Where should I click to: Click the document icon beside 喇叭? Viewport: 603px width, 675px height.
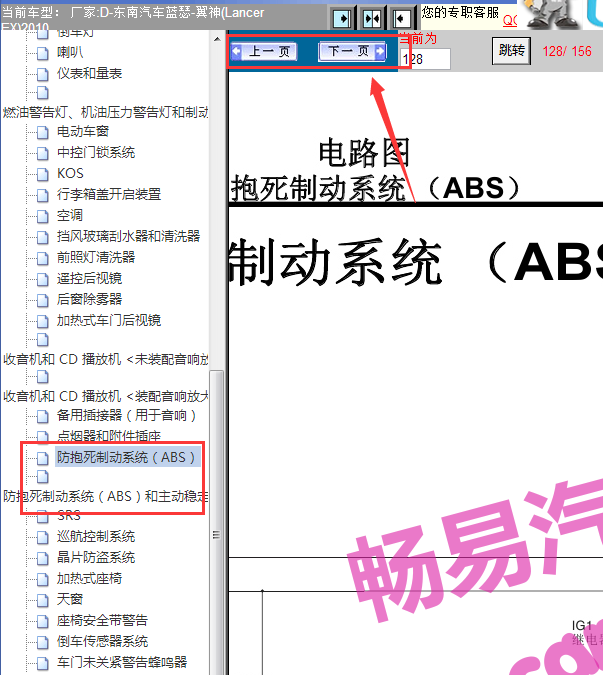pyautogui.click(x=43, y=53)
